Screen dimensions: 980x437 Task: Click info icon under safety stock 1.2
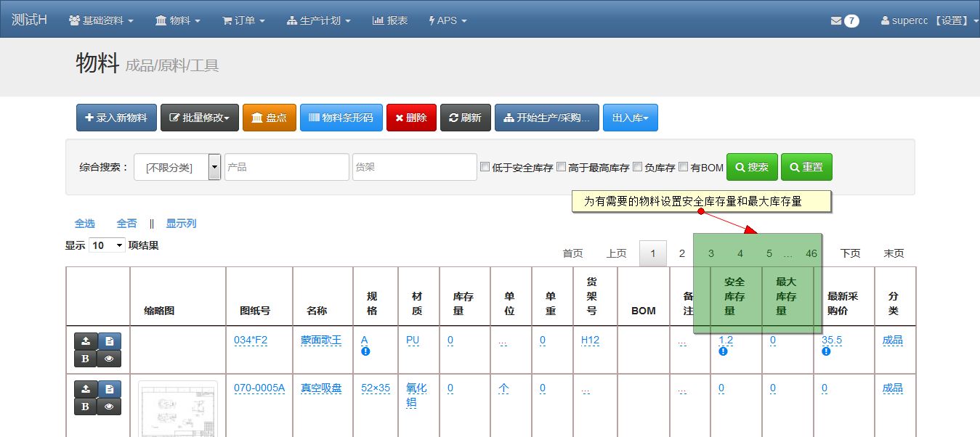724,351
